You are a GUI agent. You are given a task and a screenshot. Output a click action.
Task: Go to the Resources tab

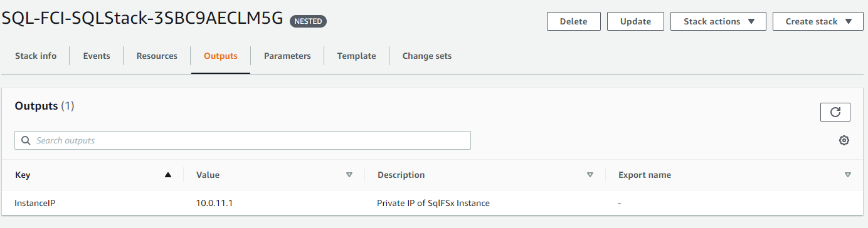pos(157,56)
